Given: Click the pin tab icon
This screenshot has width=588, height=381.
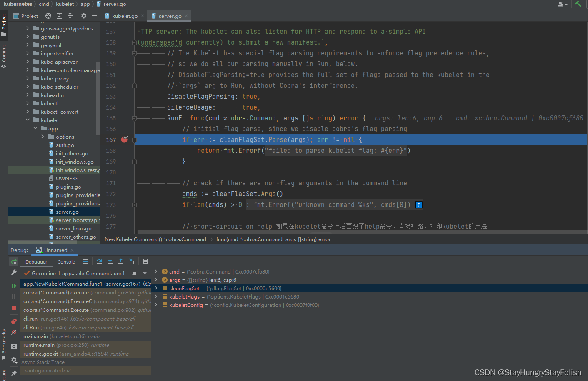Looking at the screenshot, I should (x=14, y=373).
